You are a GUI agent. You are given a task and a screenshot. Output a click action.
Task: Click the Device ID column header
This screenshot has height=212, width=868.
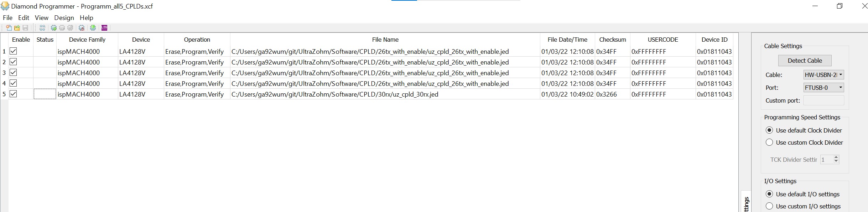tap(714, 40)
